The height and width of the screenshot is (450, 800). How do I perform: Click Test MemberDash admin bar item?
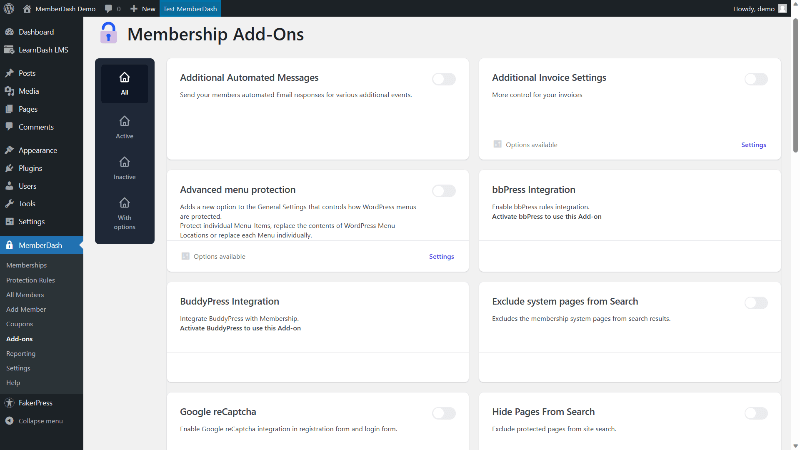coord(190,9)
